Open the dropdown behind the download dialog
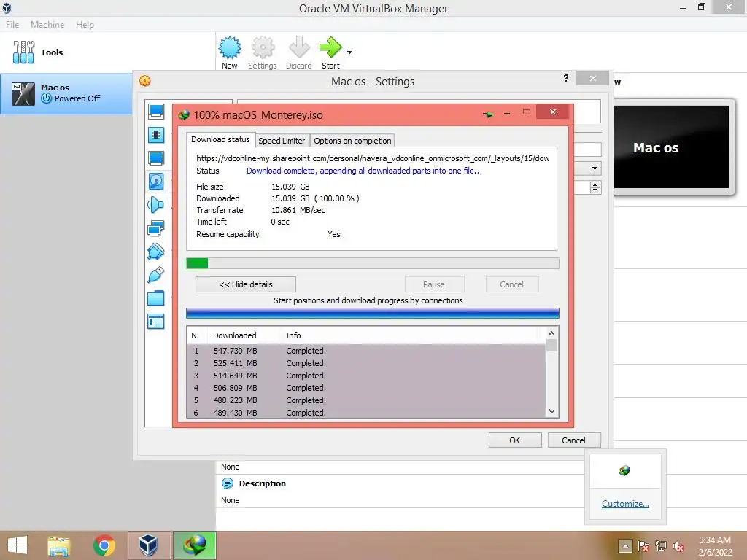 (595, 168)
